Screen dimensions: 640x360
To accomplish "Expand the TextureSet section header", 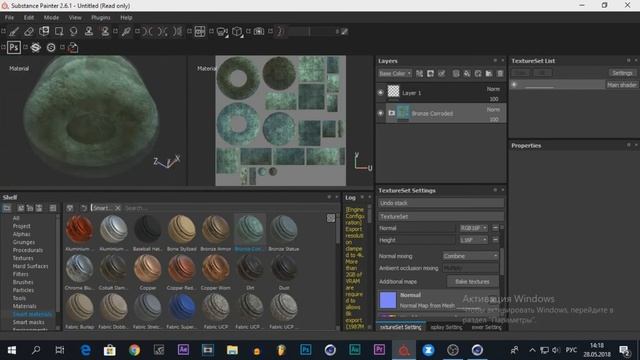I will click(441, 216).
